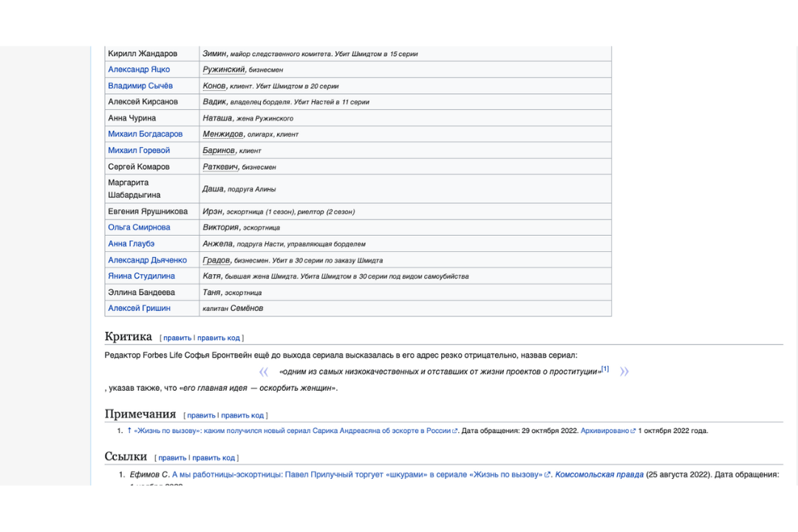This screenshot has width=798, height=532.
Task: Open Александр Дьяченко article
Action: [x=147, y=259]
